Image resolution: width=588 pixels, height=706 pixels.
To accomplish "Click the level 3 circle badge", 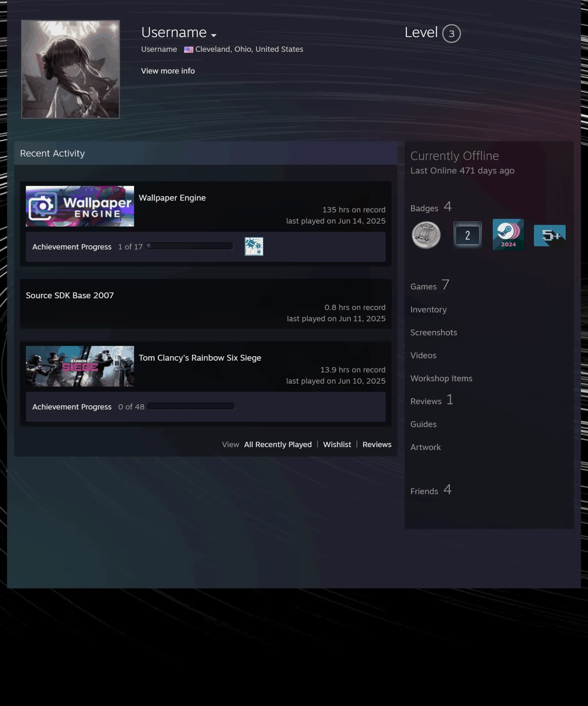I will coord(451,33).
